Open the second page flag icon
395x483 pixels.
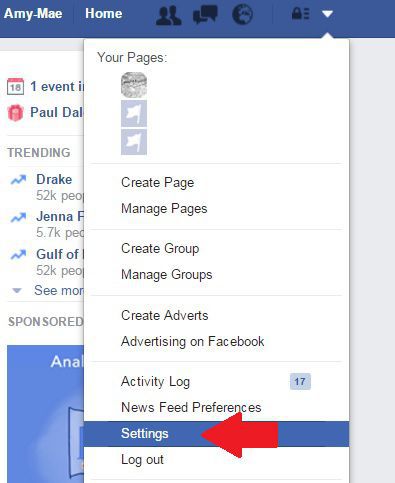tap(134, 114)
